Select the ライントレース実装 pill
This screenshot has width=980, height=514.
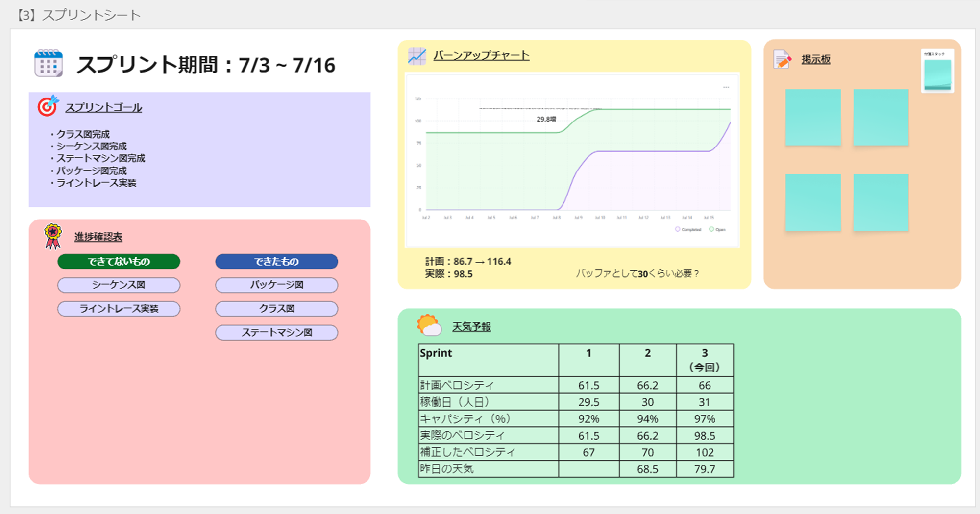click(x=119, y=309)
